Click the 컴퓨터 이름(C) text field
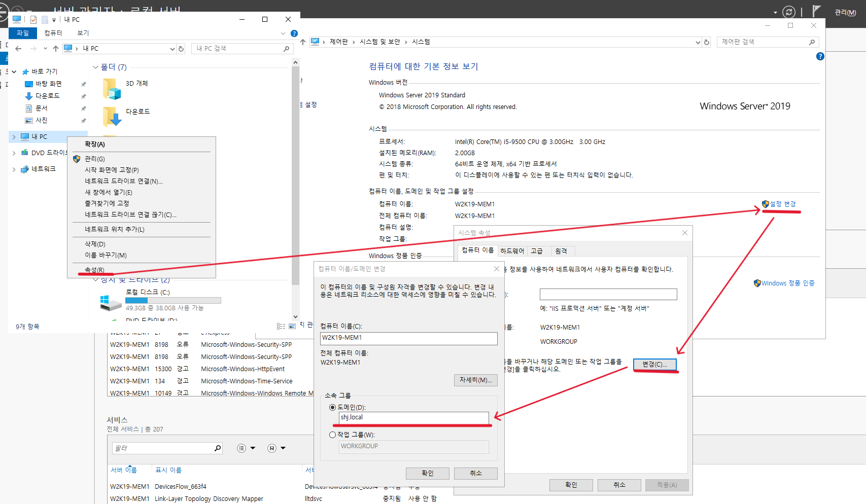 pos(409,338)
